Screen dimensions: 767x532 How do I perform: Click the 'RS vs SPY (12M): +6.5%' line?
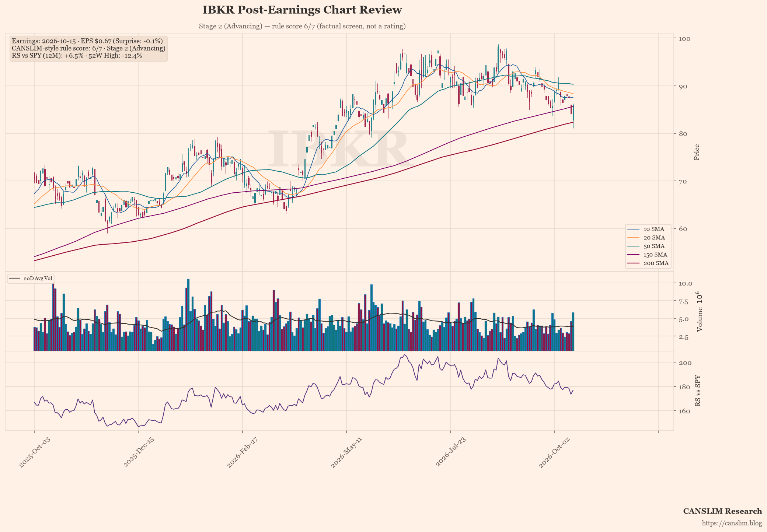coord(77,56)
